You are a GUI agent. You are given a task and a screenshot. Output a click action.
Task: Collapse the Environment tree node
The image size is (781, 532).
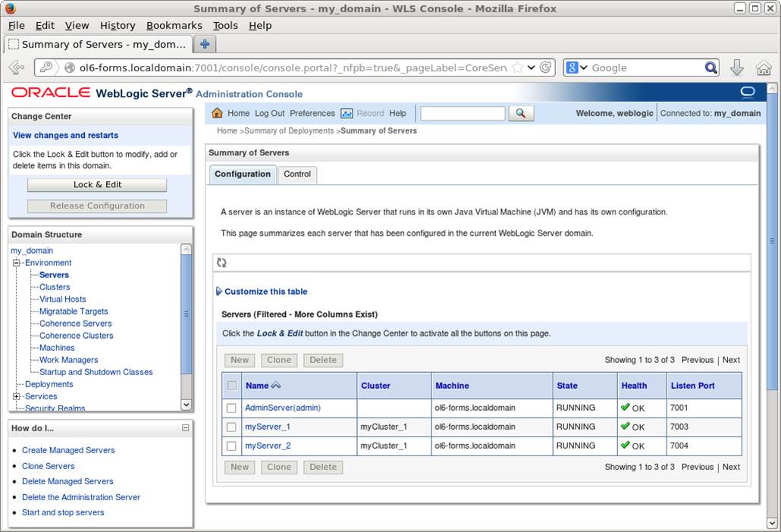click(x=17, y=262)
